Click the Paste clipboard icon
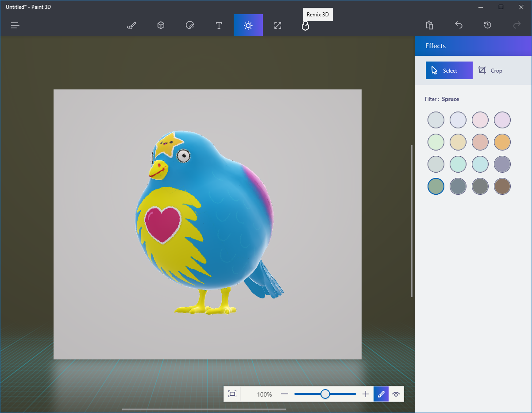 pyautogui.click(x=429, y=25)
